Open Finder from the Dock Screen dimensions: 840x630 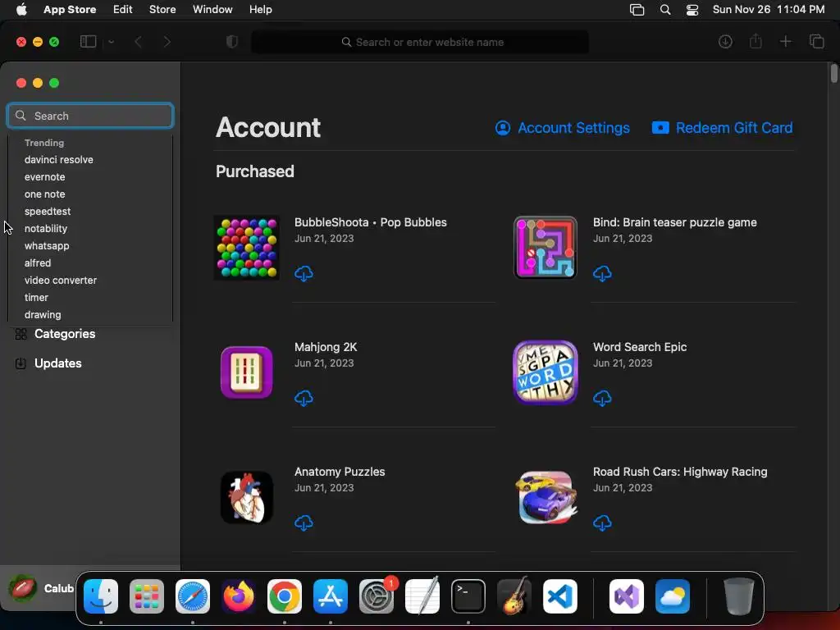(101, 596)
